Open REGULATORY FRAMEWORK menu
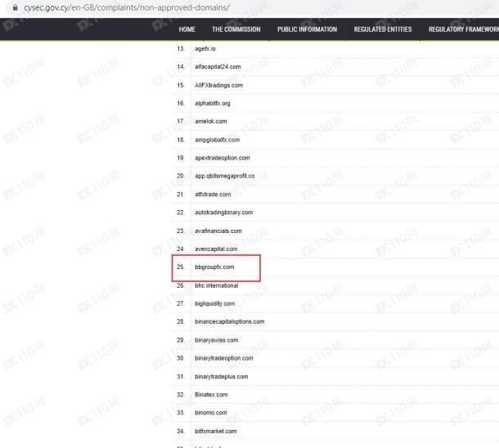This screenshot has height=448, width=499. pos(464,29)
